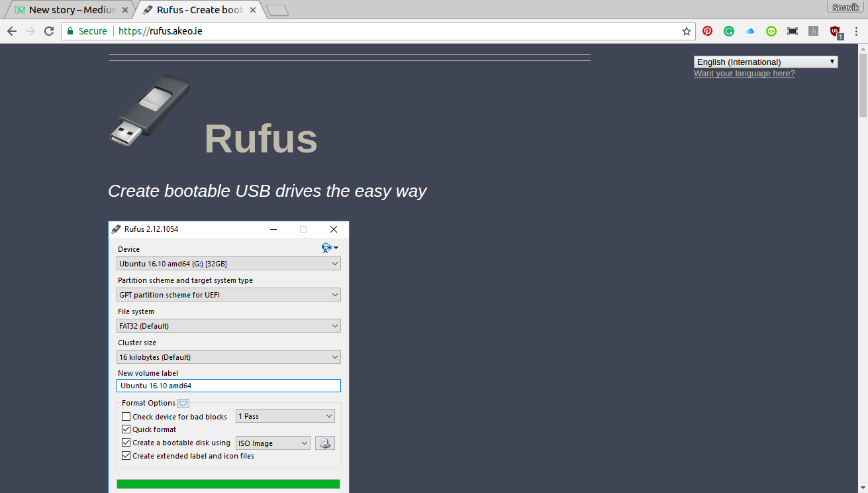Click the browser forward arrow
Image resolution: width=868 pixels, height=493 pixels.
pos(30,31)
